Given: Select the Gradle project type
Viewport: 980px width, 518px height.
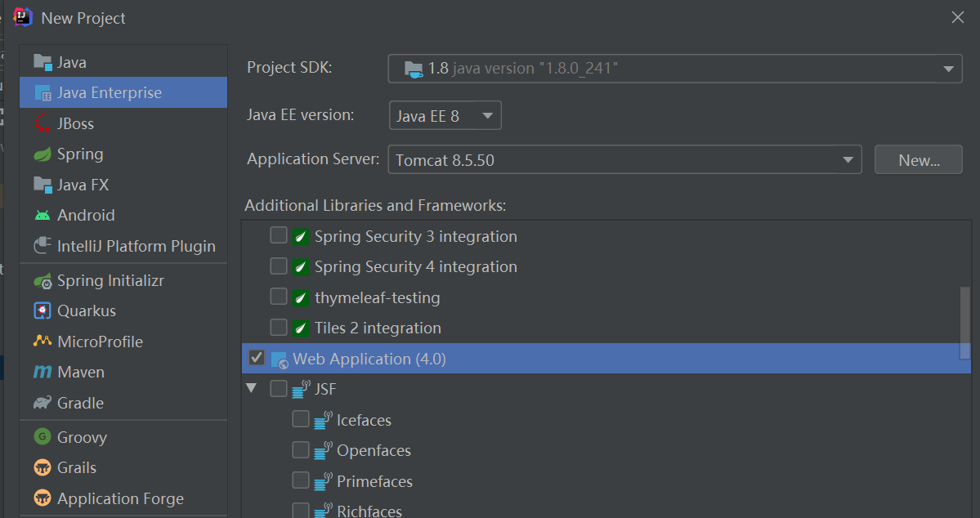Looking at the screenshot, I should tap(123, 403).
